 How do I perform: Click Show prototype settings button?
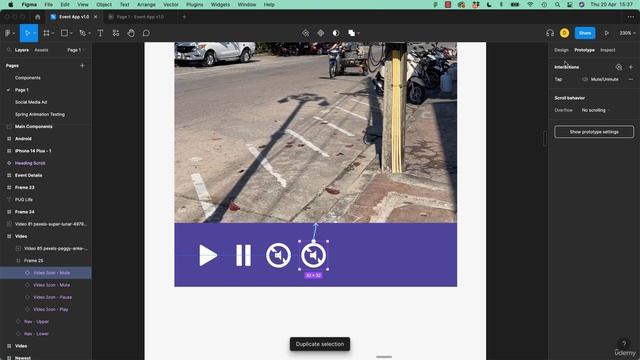[594, 132]
